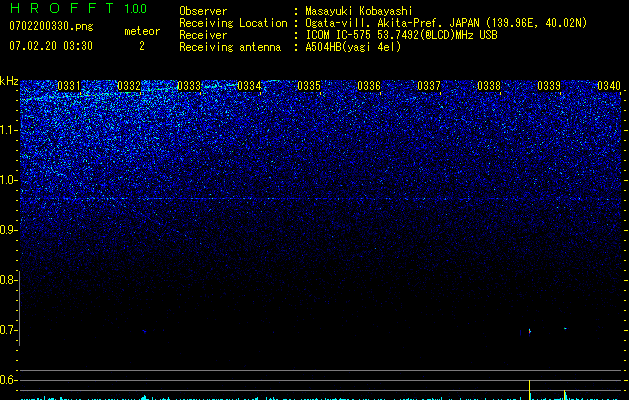The height and width of the screenshot is (400, 629).
Task: Click the 0333 time marker
Action: 189,86
